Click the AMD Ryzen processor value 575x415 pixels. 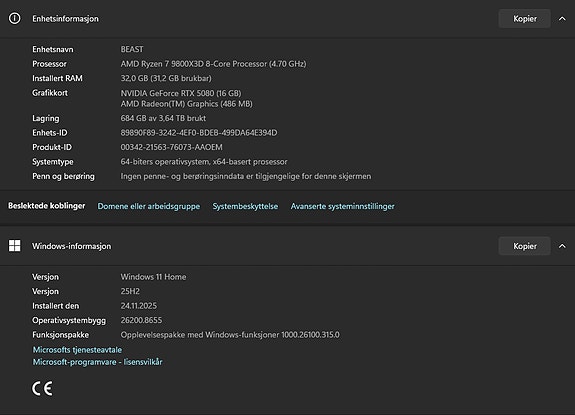[213, 64]
